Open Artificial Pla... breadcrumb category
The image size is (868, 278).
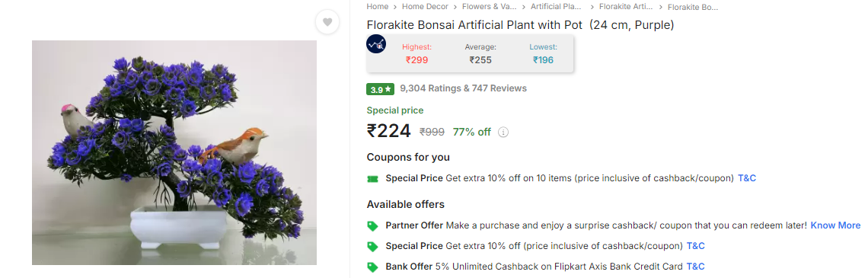point(556,7)
